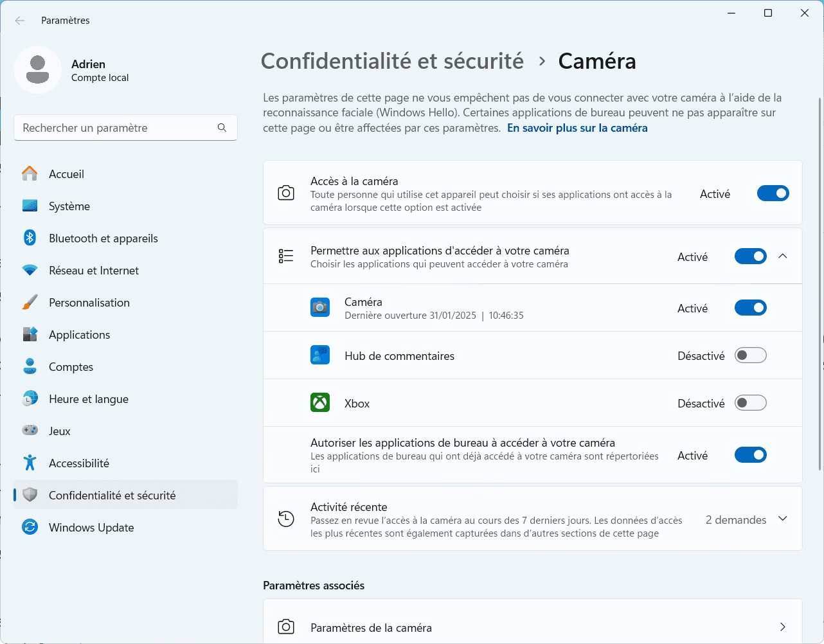Click the Hub de commentaires label
Viewport: 824px width, 644px height.
[399, 356]
